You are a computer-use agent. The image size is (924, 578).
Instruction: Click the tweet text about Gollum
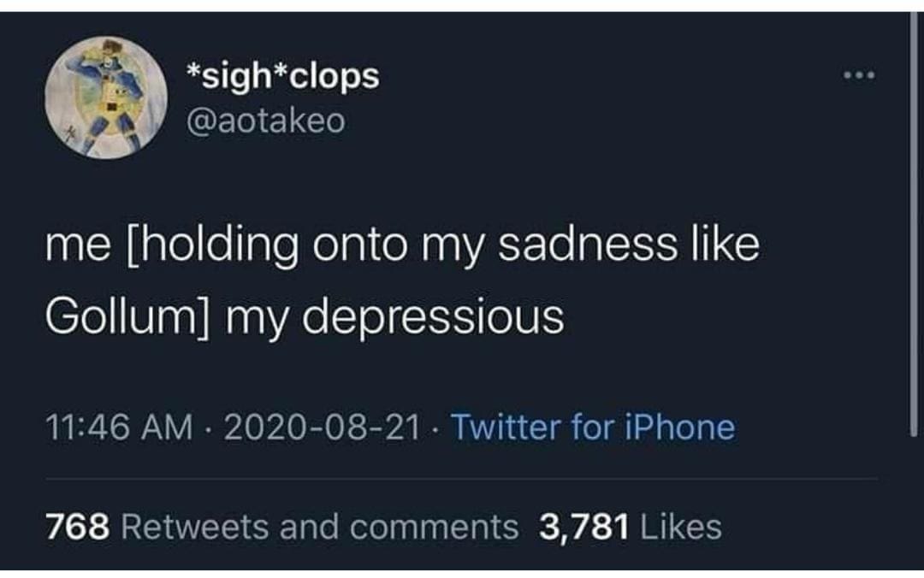pos(402,280)
